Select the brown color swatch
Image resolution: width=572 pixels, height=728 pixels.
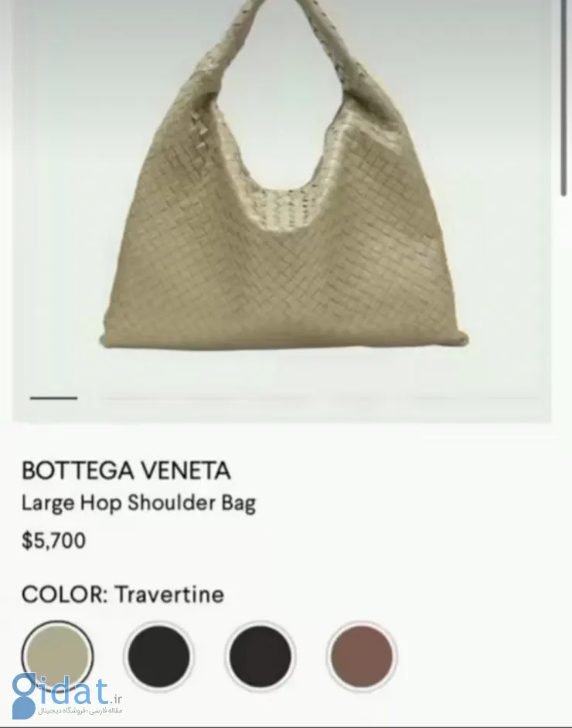point(362,656)
